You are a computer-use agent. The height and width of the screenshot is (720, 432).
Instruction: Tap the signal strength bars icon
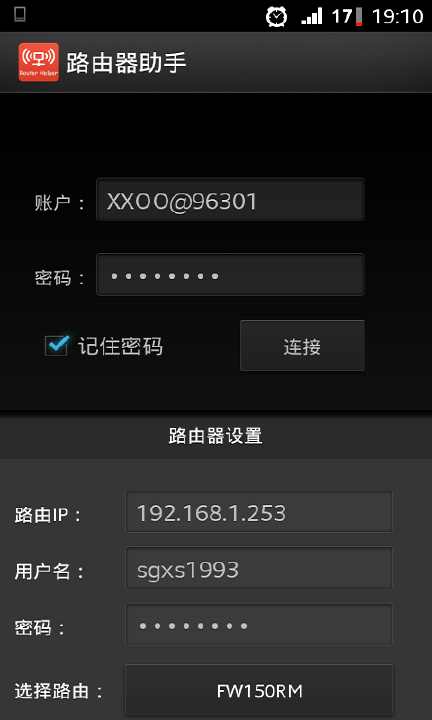[312, 17]
